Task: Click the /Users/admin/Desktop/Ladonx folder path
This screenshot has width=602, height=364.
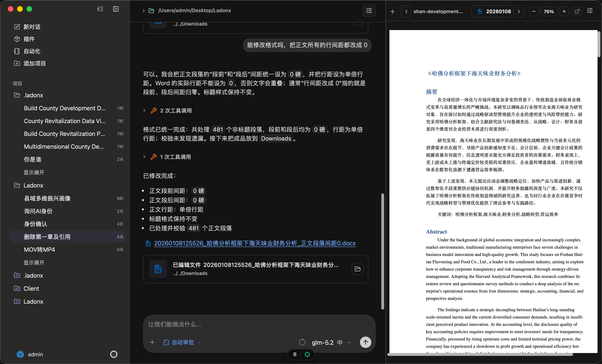Action: 195,11
